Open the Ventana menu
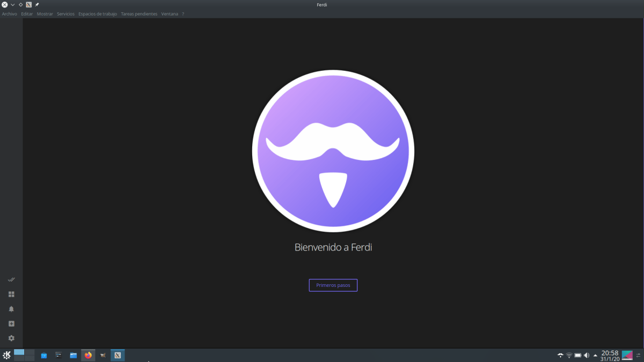 [x=170, y=14]
